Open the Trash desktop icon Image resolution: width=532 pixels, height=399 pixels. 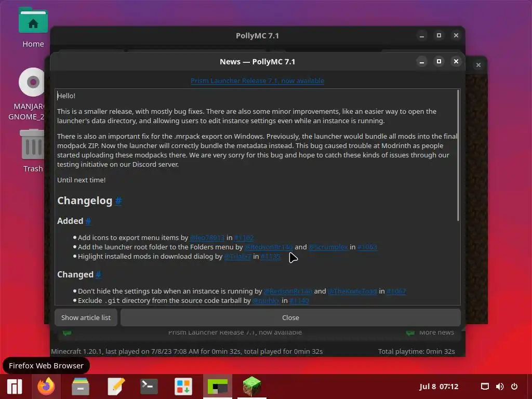pos(33,151)
